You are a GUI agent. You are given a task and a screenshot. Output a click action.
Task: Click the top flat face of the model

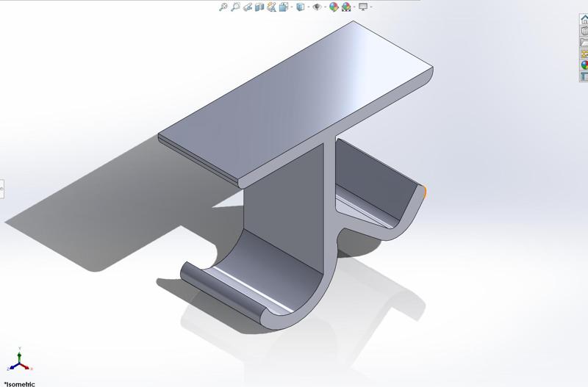point(296,101)
